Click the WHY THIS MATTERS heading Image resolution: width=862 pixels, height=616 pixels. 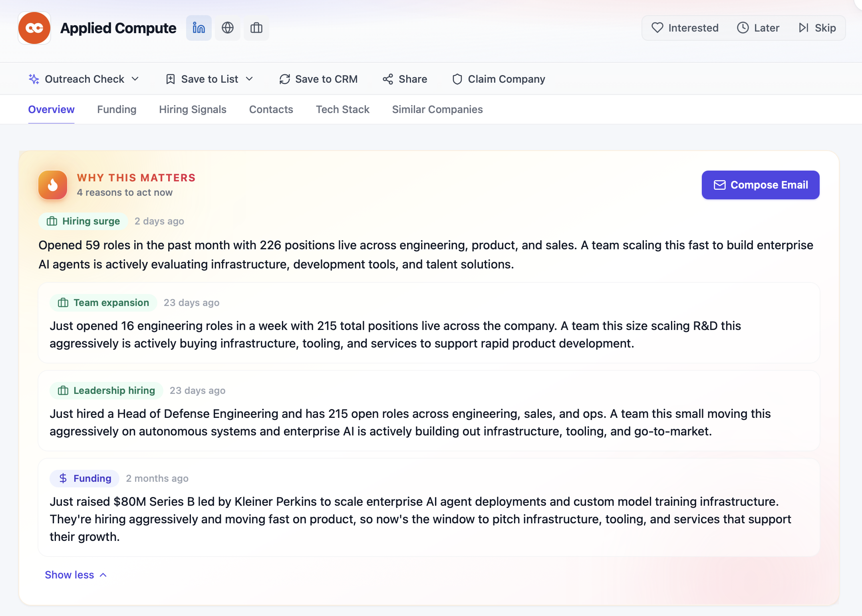(x=136, y=178)
